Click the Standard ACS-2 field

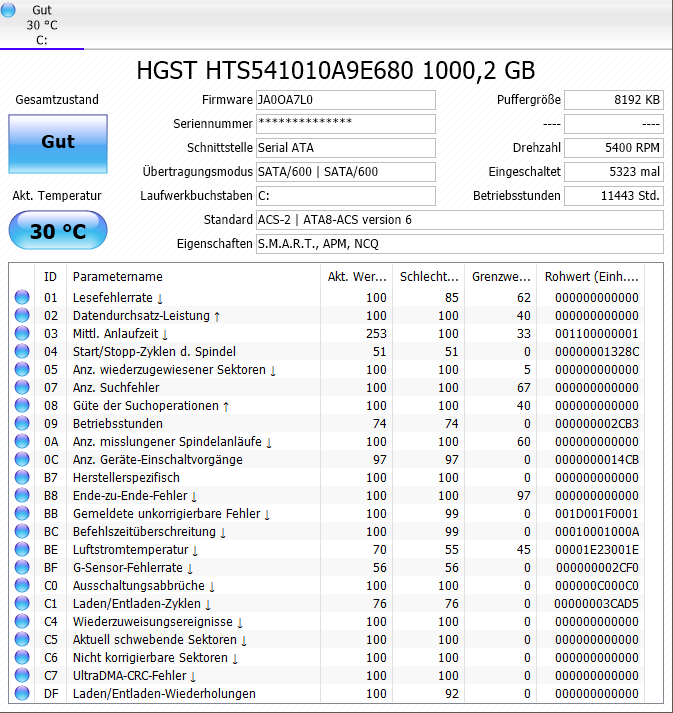click(x=460, y=220)
